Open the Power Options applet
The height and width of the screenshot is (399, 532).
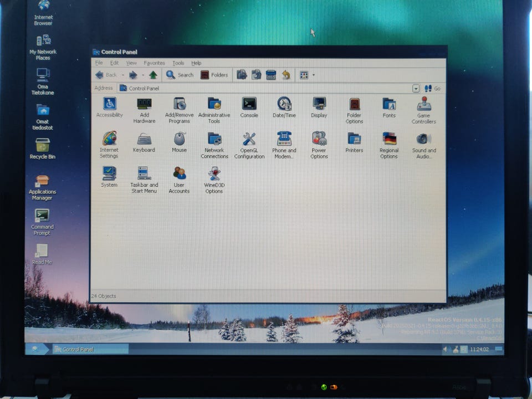coord(319,139)
